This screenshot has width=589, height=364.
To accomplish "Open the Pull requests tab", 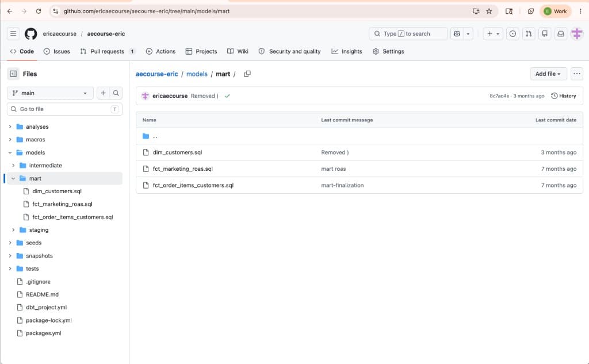I will coord(108,51).
